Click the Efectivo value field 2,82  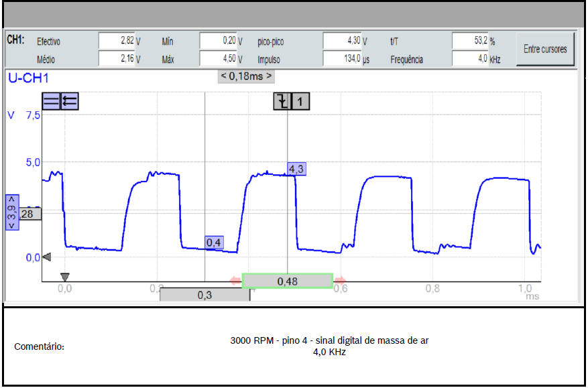(x=117, y=41)
